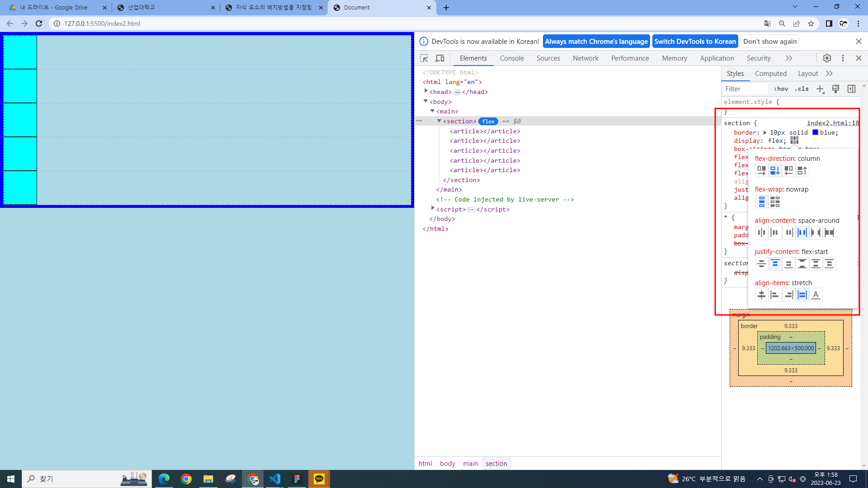The width and height of the screenshot is (868, 488).
Task: Choose align-content center icon
Action: point(761,233)
